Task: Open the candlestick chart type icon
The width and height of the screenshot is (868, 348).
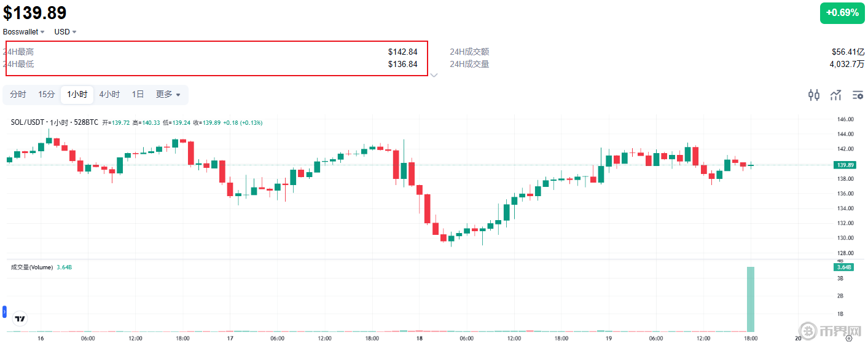Action: [x=814, y=95]
